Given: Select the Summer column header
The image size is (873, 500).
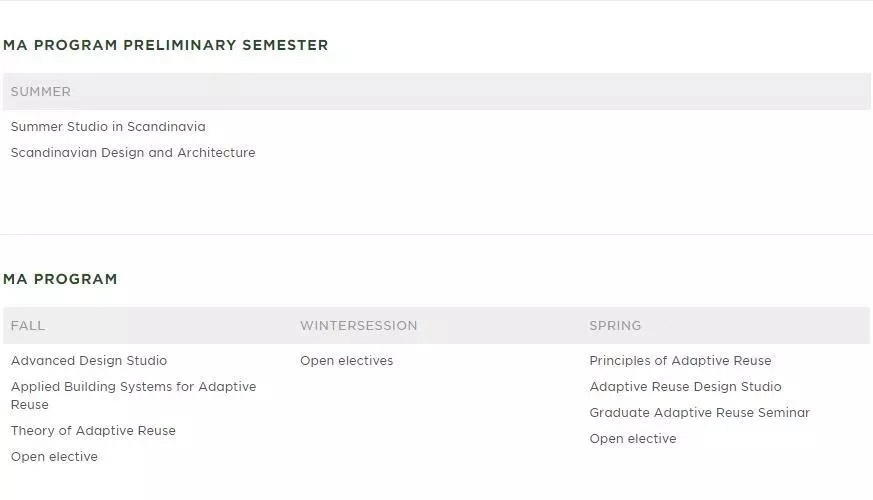Looking at the screenshot, I should (41, 92).
